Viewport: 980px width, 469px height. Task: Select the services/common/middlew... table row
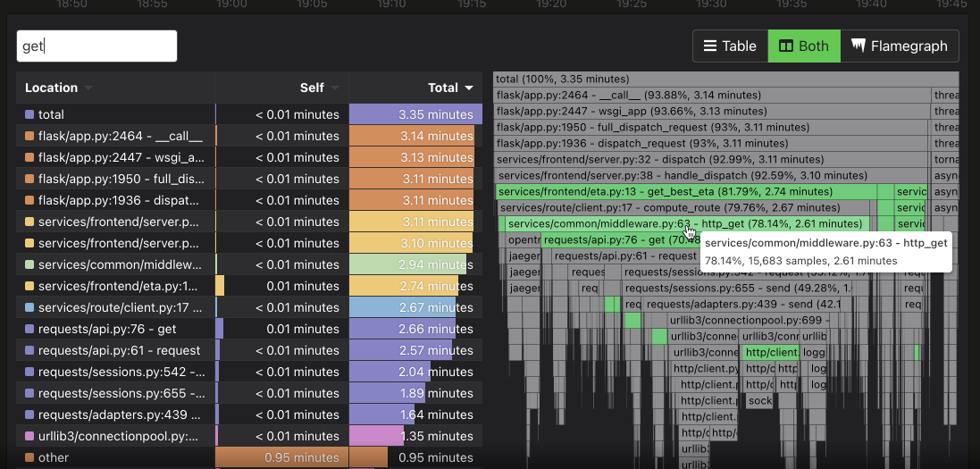(249, 264)
